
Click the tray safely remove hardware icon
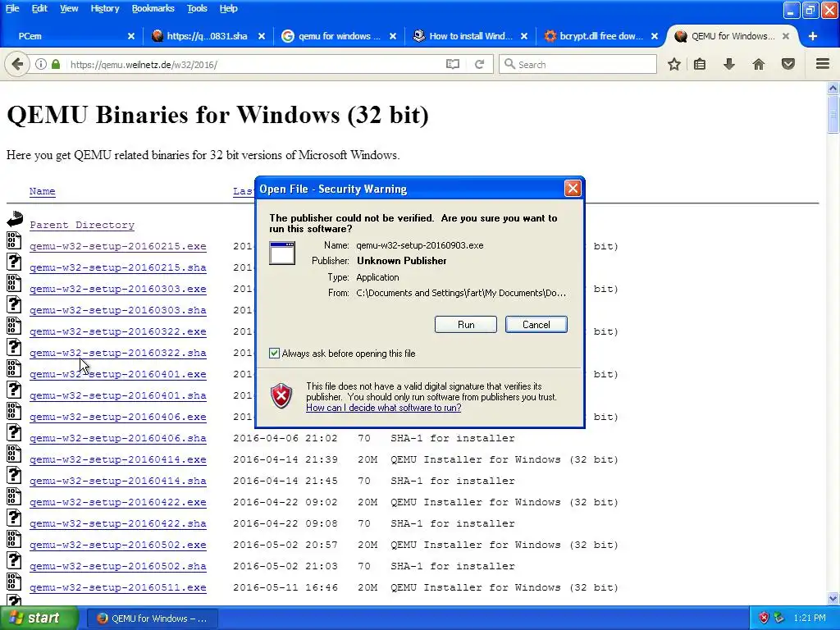click(779, 619)
